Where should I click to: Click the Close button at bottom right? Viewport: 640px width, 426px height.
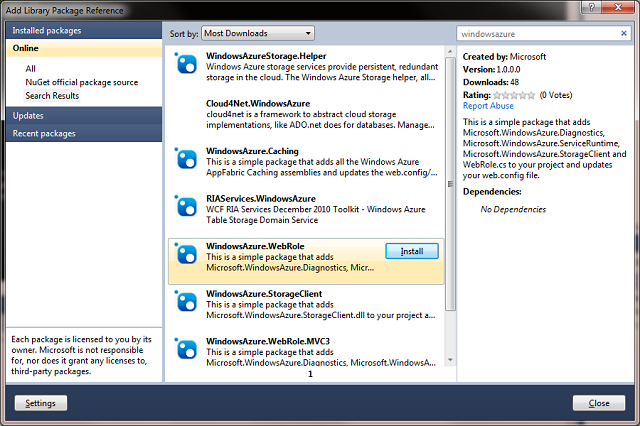pos(599,403)
